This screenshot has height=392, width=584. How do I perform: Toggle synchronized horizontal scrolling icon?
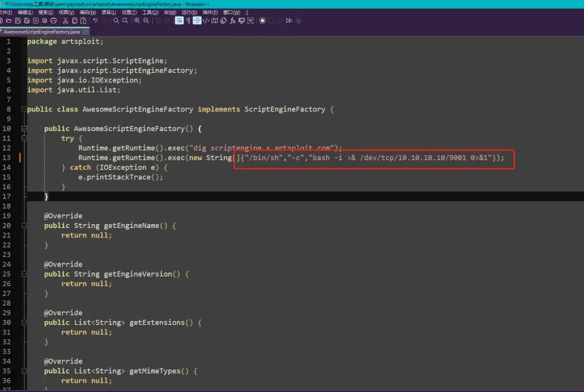pos(167,21)
